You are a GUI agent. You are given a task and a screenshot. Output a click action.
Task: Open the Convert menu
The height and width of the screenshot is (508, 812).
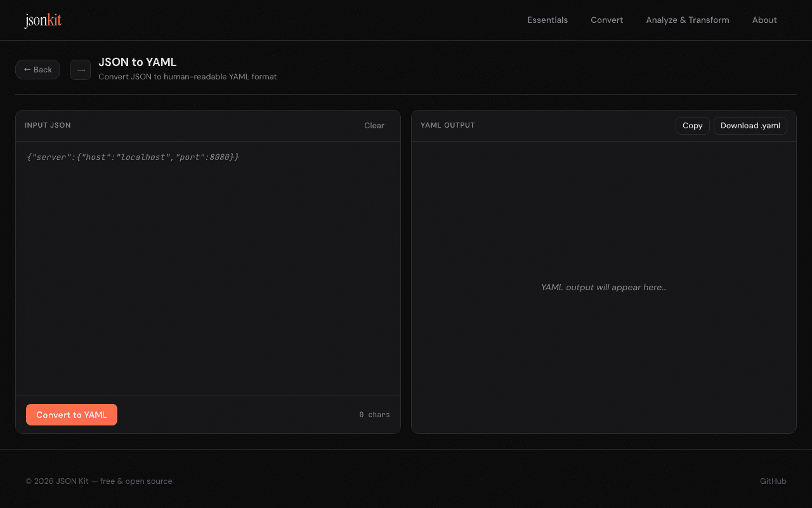[x=607, y=20]
